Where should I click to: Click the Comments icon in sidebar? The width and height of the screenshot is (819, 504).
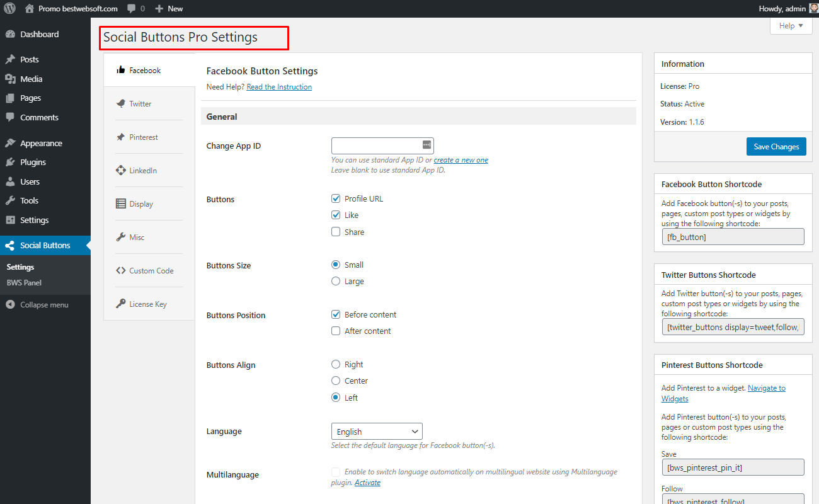[x=10, y=117]
